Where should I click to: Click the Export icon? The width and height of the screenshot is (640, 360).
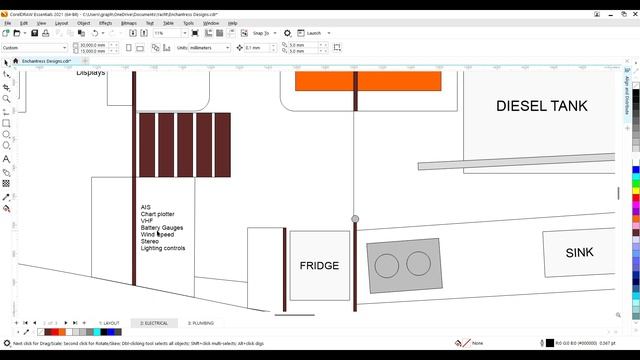(x=144, y=33)
